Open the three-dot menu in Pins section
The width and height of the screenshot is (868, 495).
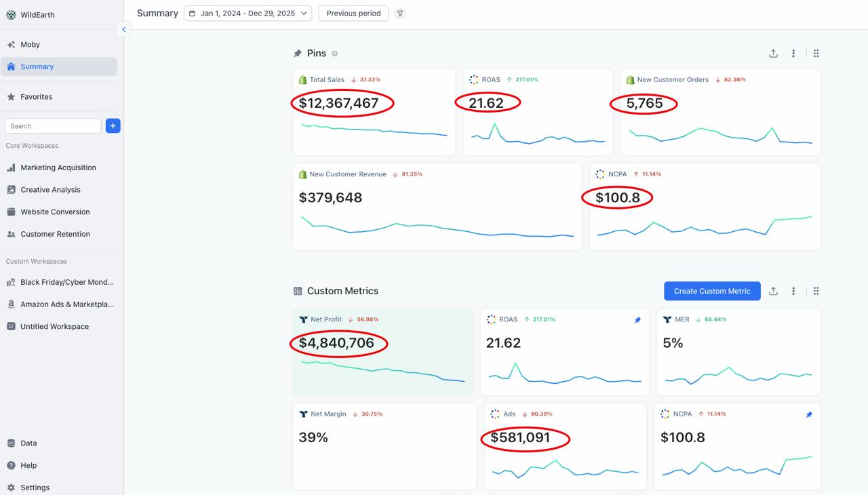point(793,54)
